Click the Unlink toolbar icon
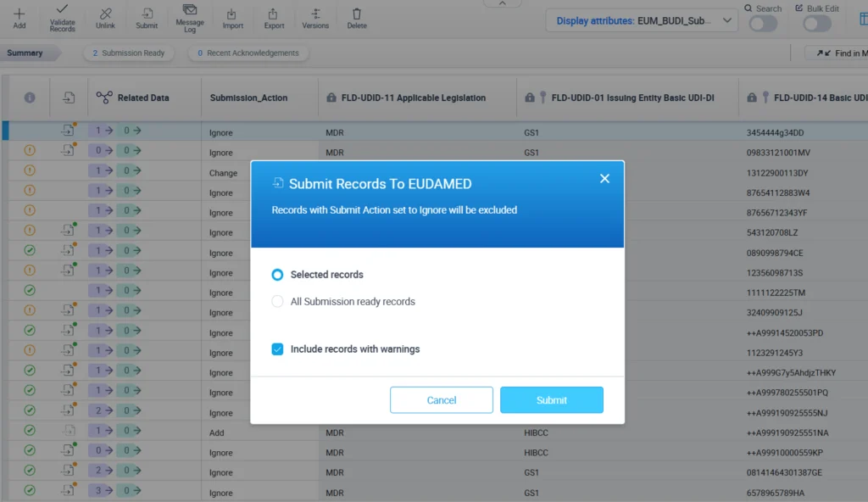868x502 pixels. coord(105,18)
